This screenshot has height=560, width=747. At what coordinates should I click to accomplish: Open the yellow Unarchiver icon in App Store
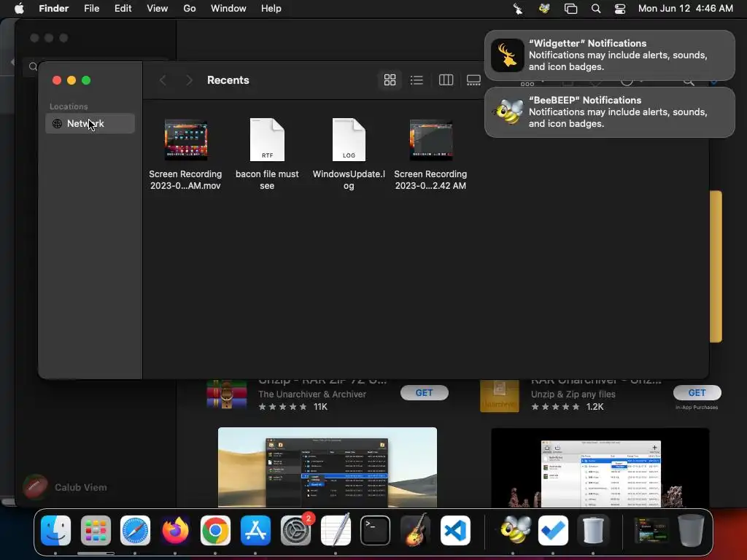click(499, 396)
